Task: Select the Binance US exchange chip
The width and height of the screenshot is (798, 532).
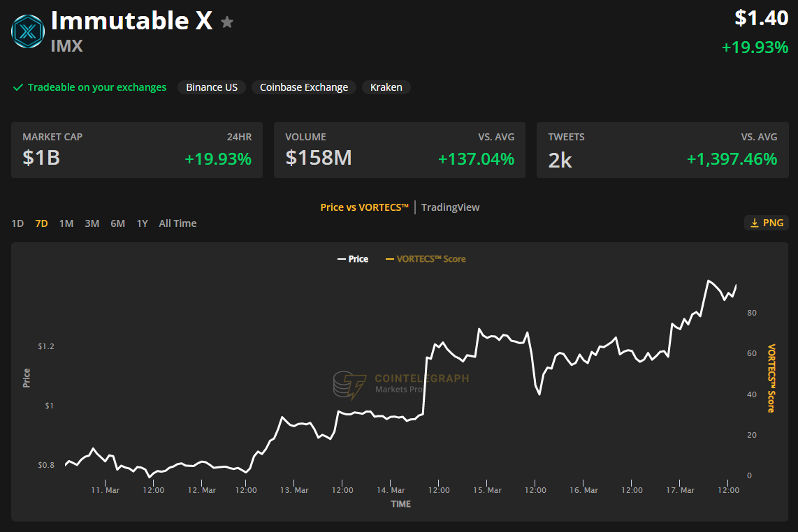Action: pyautogui.click(x=212, y=87)
